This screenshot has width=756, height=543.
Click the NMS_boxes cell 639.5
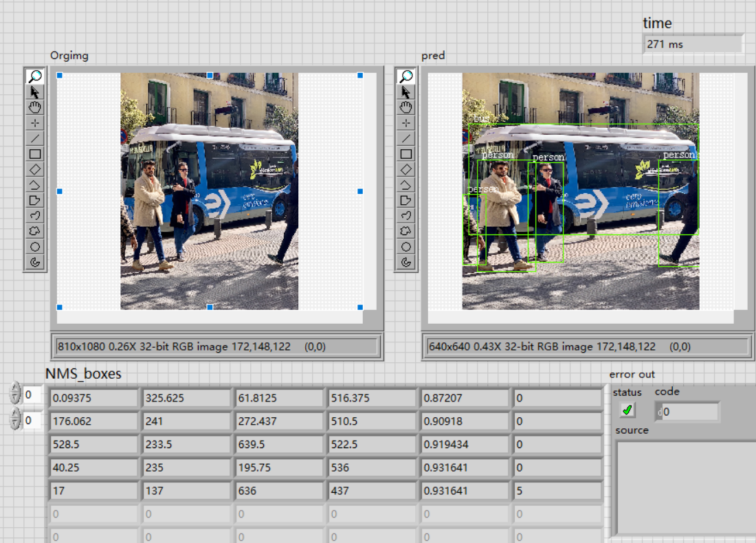tap(279, 445)
